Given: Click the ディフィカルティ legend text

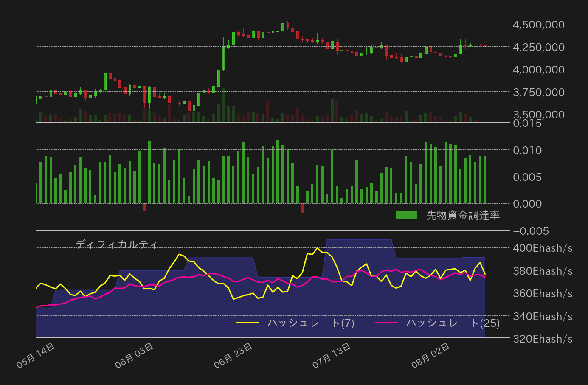Looking at the screenshot, I should tap(116, 243).
